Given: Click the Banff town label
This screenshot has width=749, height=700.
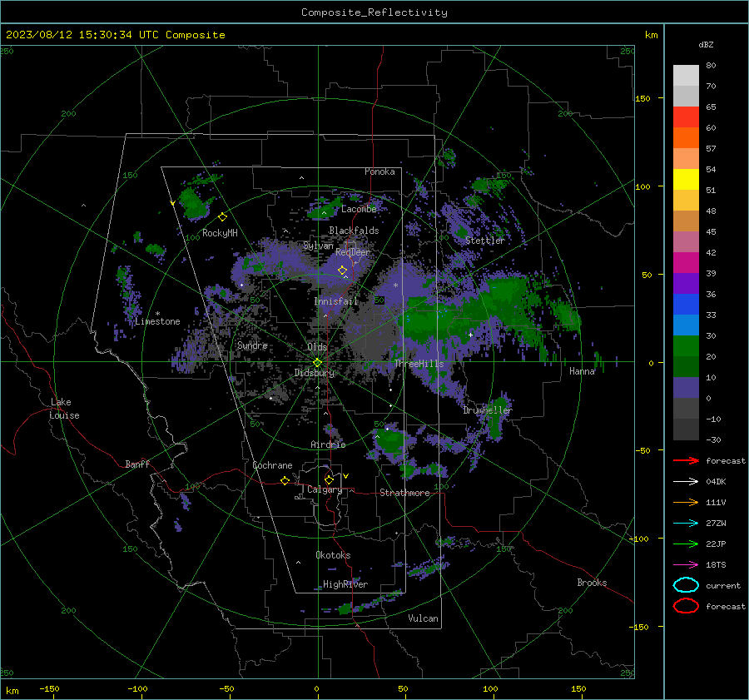Looking at the screenshot, I should (x=137, y=464).
